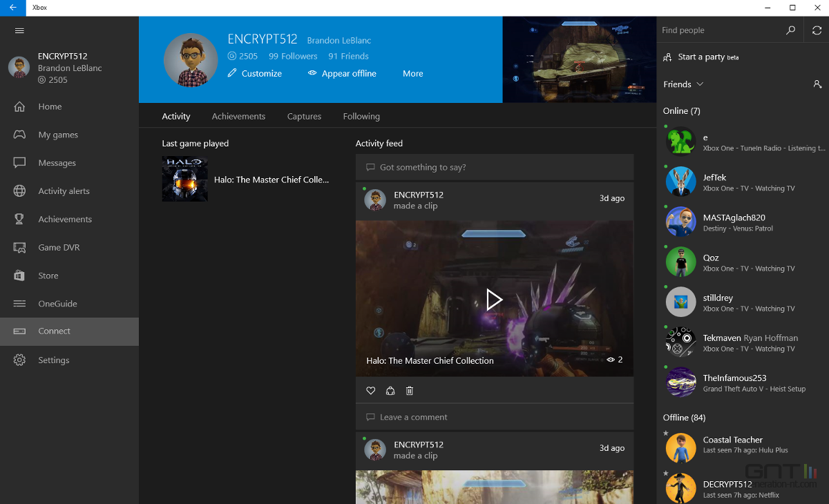This screenshot has width=829, height=504.
Task: Click the 91 Friends link
Action: [x=348, y=56]
